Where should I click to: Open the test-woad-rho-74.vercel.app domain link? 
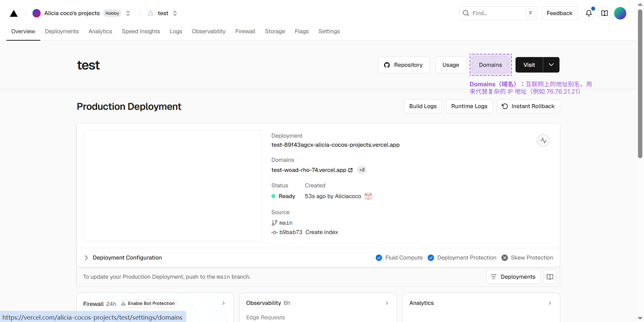[x=312, y=170]
